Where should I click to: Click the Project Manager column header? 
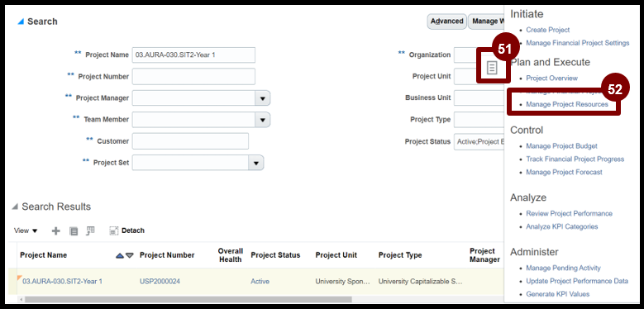pos(484,255)
